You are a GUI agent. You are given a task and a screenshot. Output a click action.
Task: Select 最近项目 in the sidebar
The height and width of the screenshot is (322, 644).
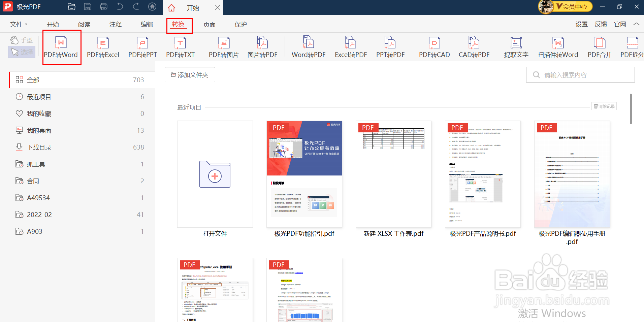(x=82, y=97)
